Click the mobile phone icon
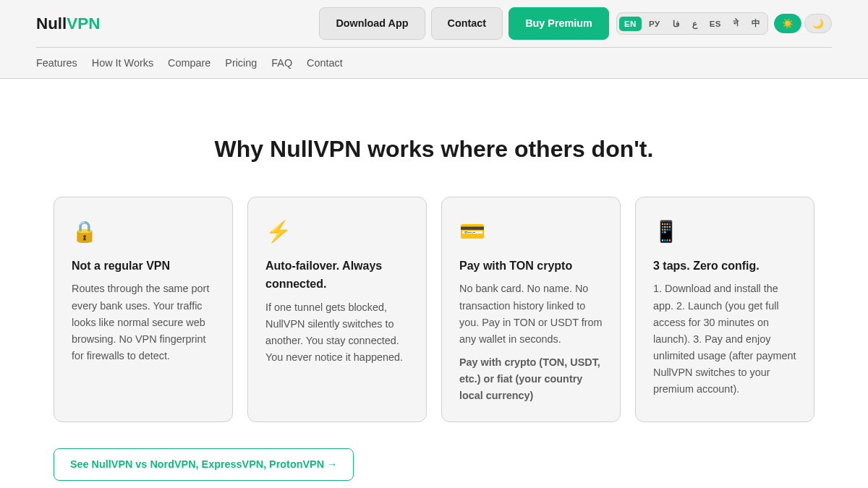868x488 pixels. click(665, 231)
